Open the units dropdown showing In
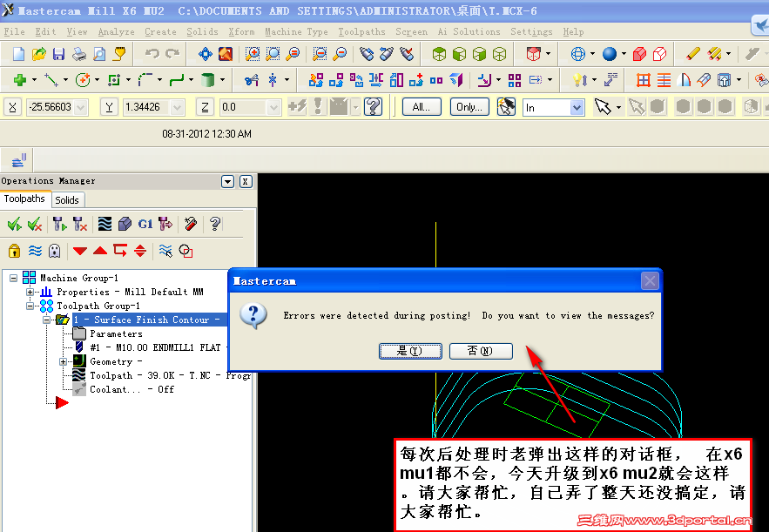Screen dimensions: 769x532 click(x=575, y=107)
